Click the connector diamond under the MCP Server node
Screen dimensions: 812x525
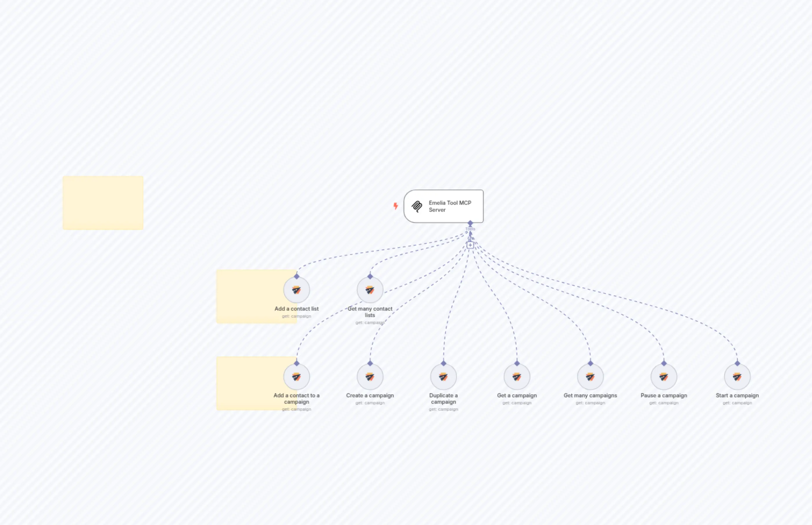pos(471,223)
